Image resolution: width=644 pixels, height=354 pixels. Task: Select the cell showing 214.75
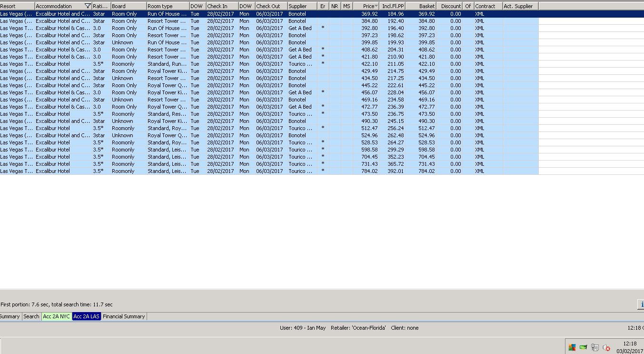pos(393,71)
